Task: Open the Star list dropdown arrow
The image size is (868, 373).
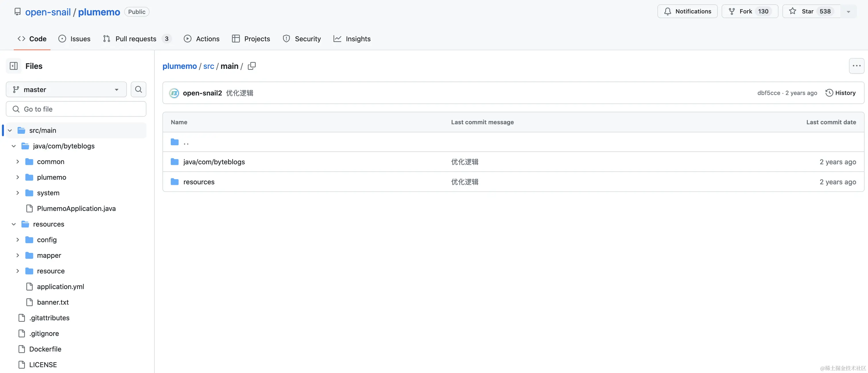Action: [848, 11]
